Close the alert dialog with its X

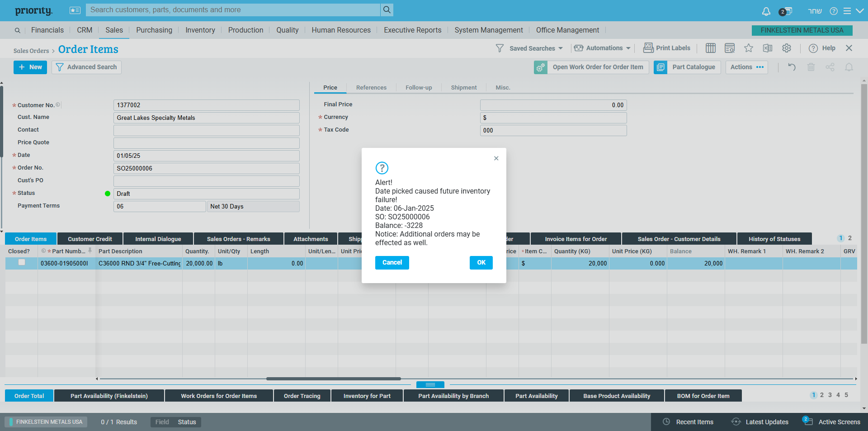[496, 158]
